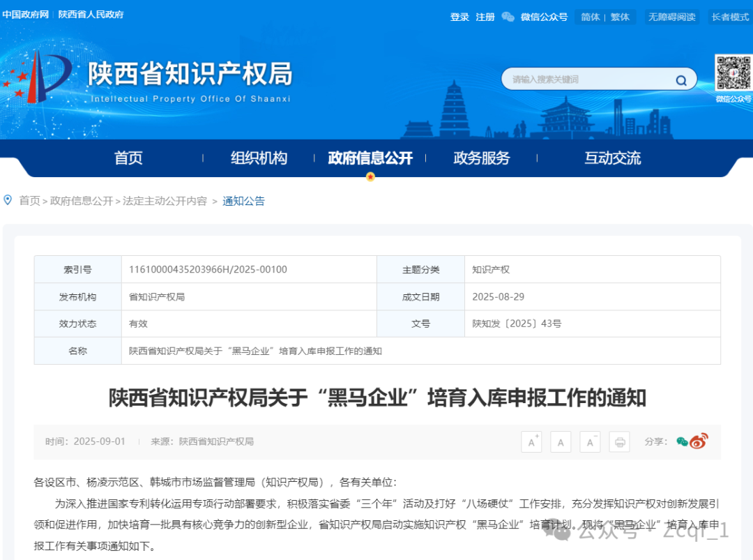This screenshot has width=753, height=560.
Task: Click the search magnifier icon
Action: 680,80
